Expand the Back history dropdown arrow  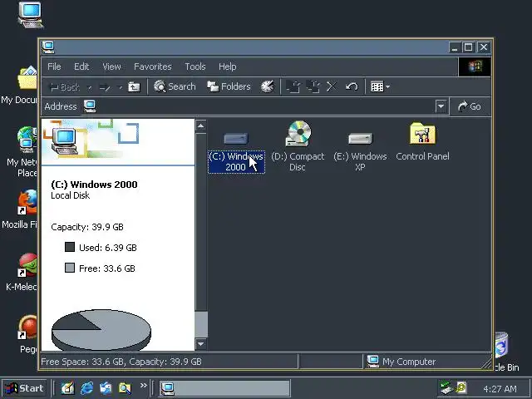point(90,87)
